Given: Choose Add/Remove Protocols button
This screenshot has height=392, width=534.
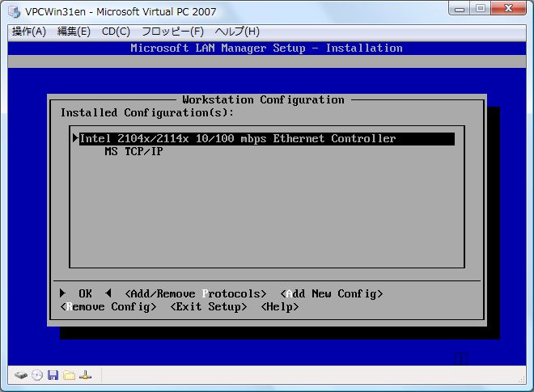Looking at the screenshot, I should 196,293.
